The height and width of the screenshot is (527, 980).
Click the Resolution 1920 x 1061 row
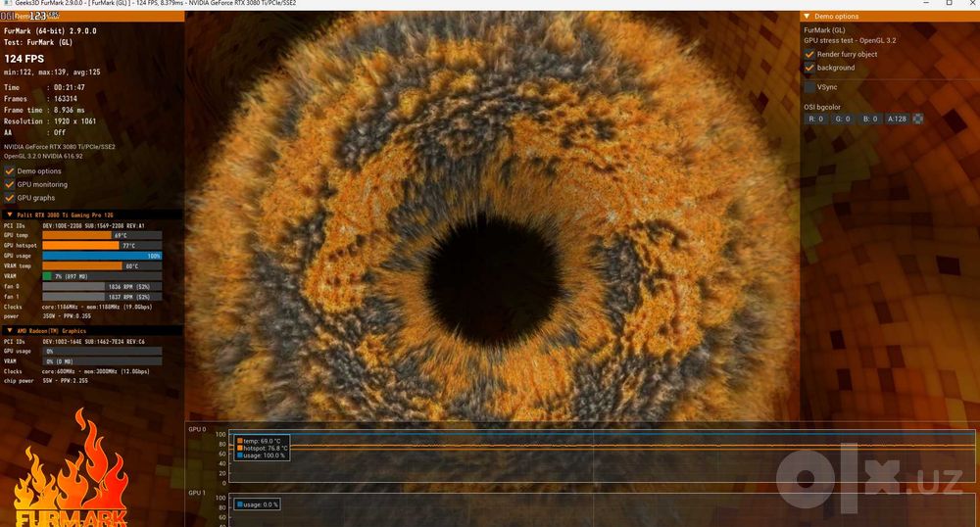point(50,121)
